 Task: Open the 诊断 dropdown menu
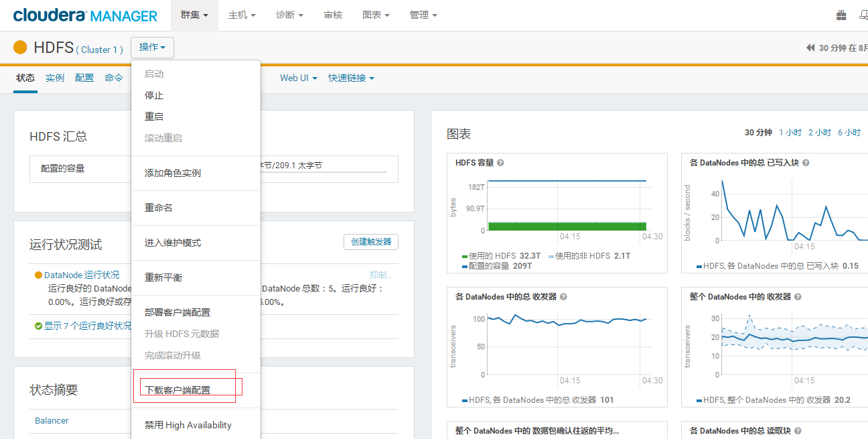[x=289, y=15]
